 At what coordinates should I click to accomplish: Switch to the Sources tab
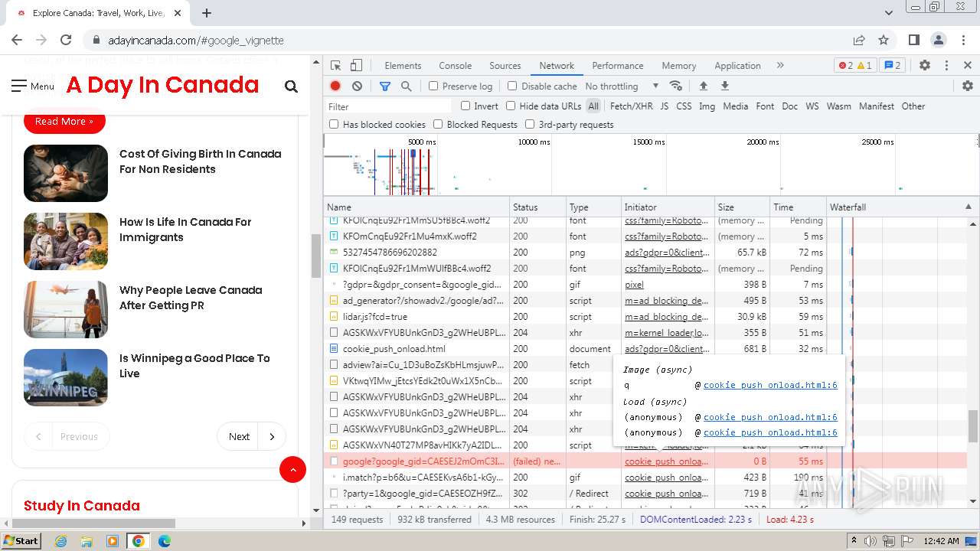click(505, 66)
